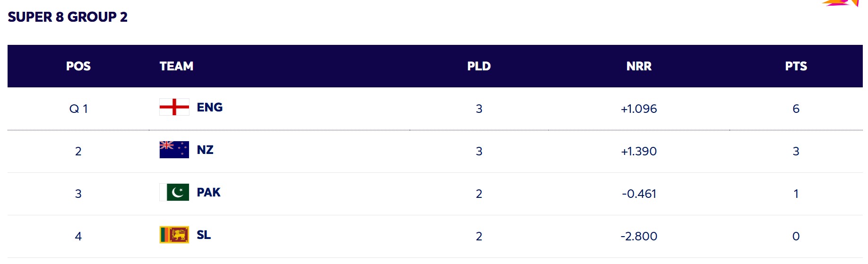Select the SL team name
Screen dimensions: 868x264
click(x=204, y=235)
